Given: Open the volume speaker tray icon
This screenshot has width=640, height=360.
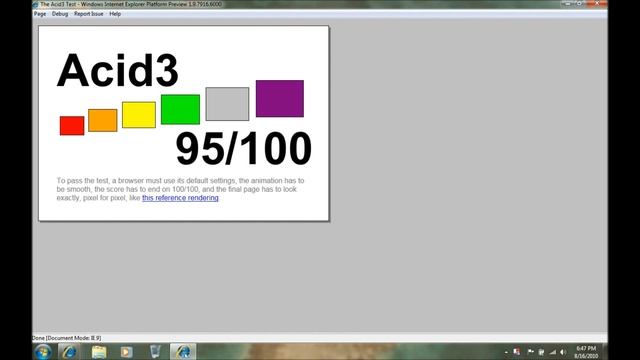Looking at the screenshot, I should click(x=564, y=352).
